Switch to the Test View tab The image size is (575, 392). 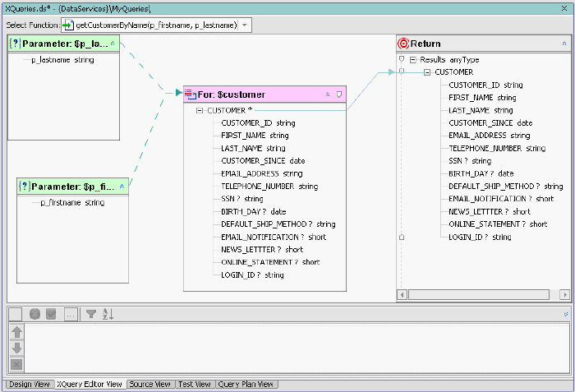pos(195,385)
